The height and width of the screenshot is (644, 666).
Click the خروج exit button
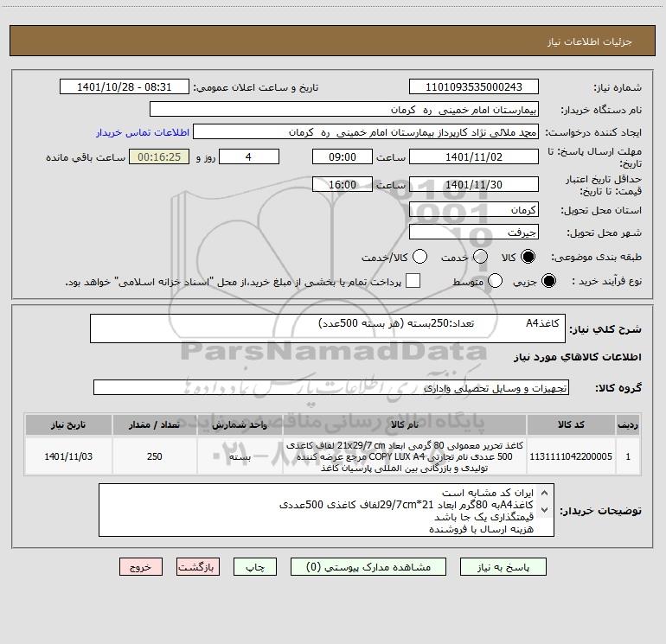(141, 567)
